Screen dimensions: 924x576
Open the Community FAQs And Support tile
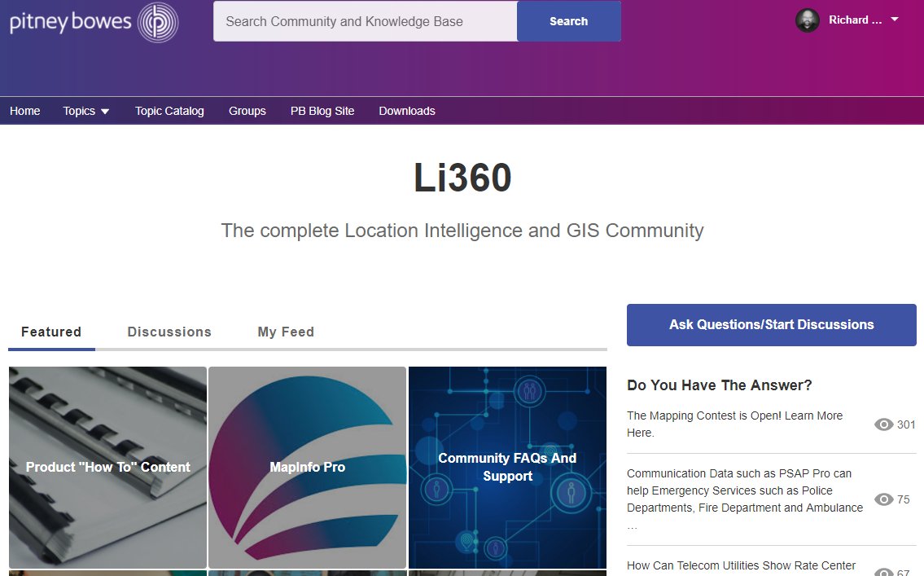[507, 467]
